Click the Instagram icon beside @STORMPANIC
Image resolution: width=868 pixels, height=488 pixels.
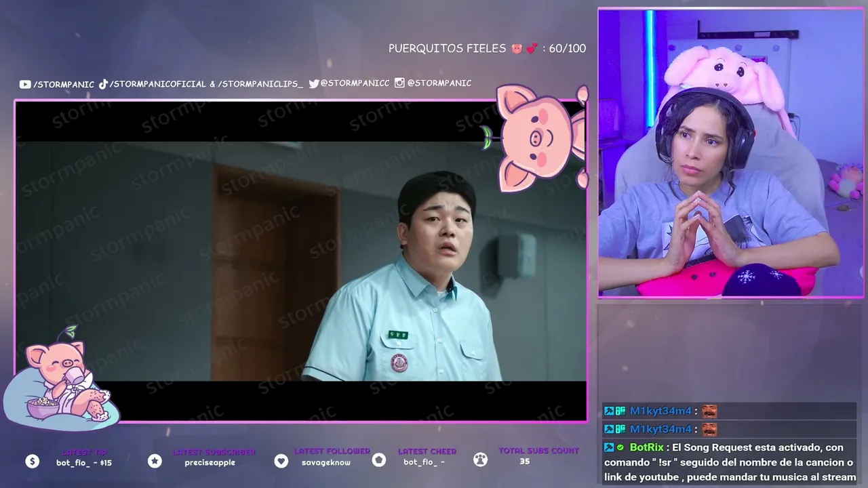(399, 83)
